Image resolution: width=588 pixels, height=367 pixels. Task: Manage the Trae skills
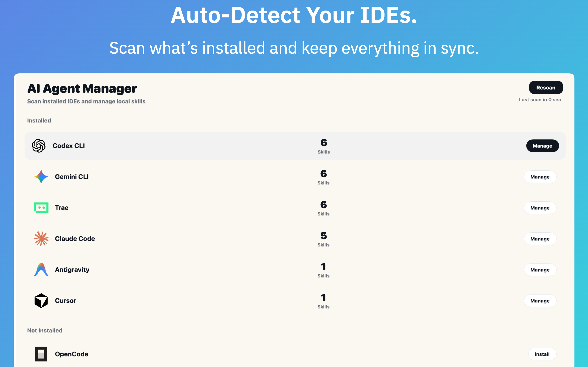click(x=540, y=208)
